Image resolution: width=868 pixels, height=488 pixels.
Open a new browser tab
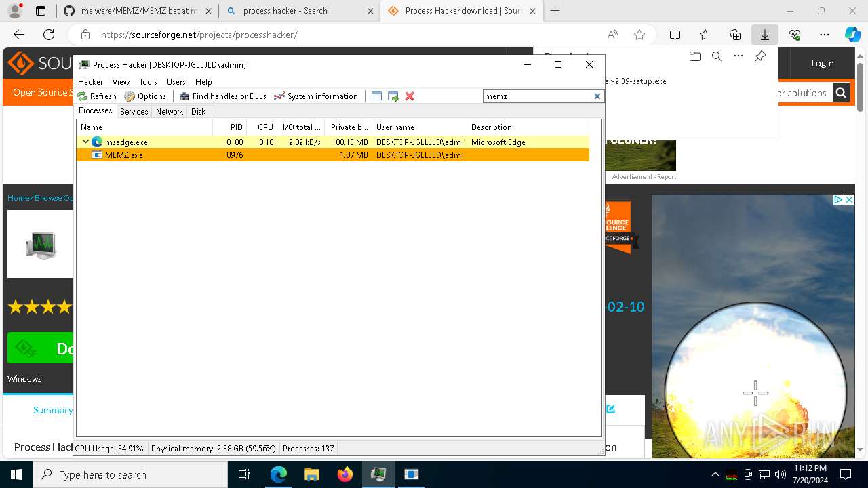click(x=555, y=11)
